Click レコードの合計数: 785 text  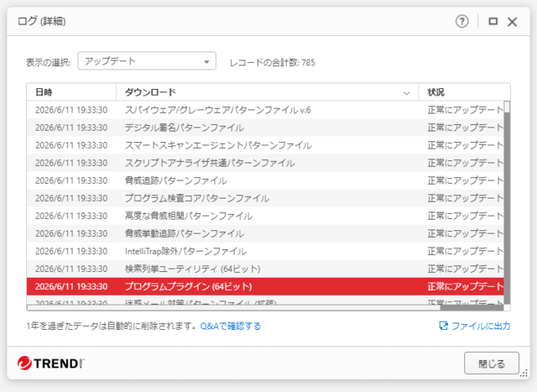272,63
